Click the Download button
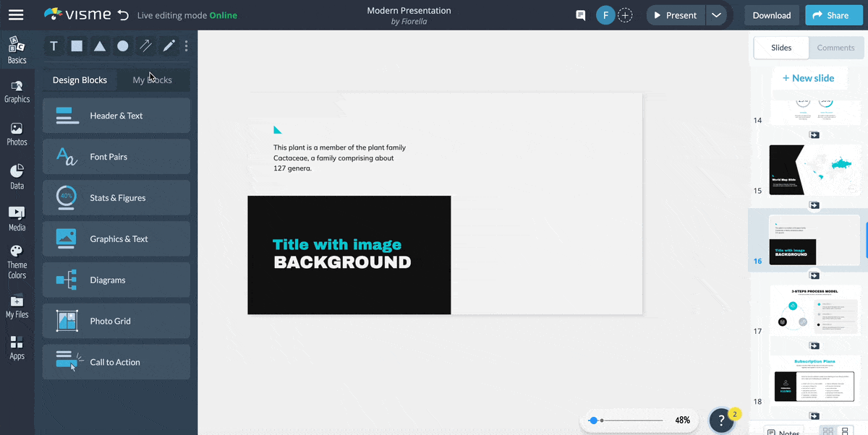The image size is (868, 435). 771,15
